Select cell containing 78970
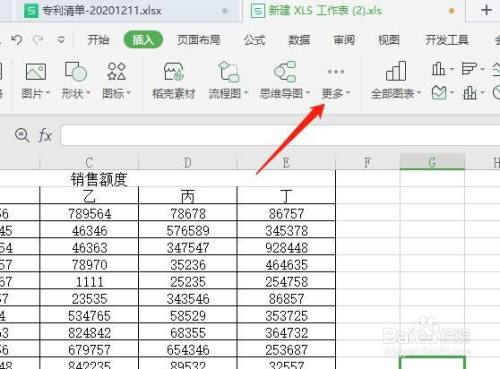Image resolution: width=500 pixels, height=369 pixels. (x=89, y=264)
